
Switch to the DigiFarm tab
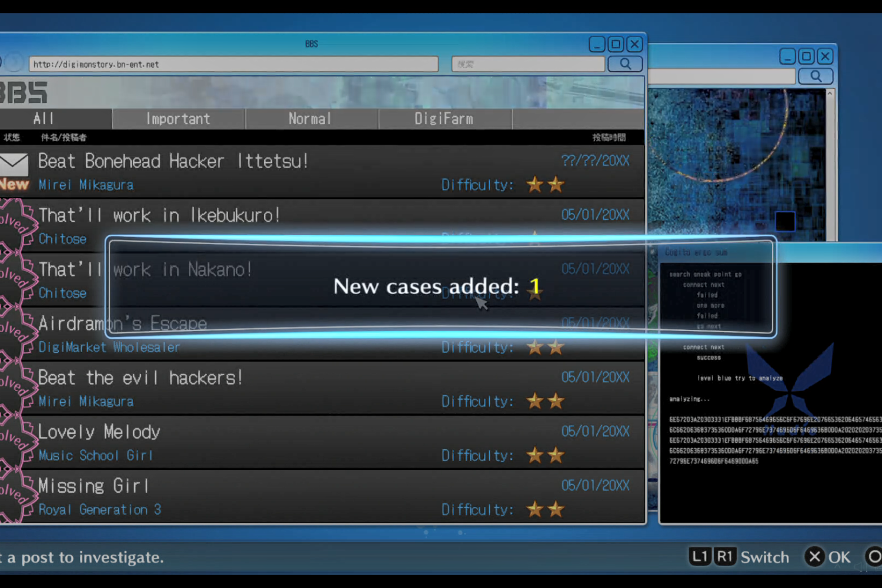444,119
